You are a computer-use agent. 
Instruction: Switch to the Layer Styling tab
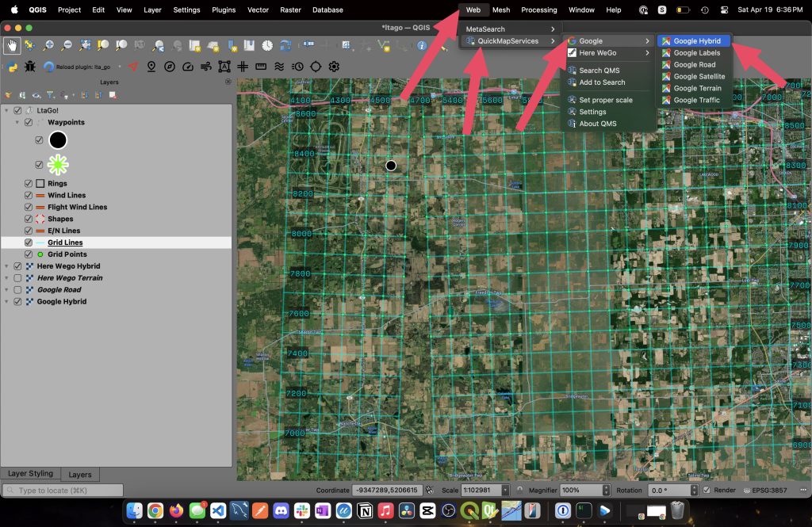31,473
